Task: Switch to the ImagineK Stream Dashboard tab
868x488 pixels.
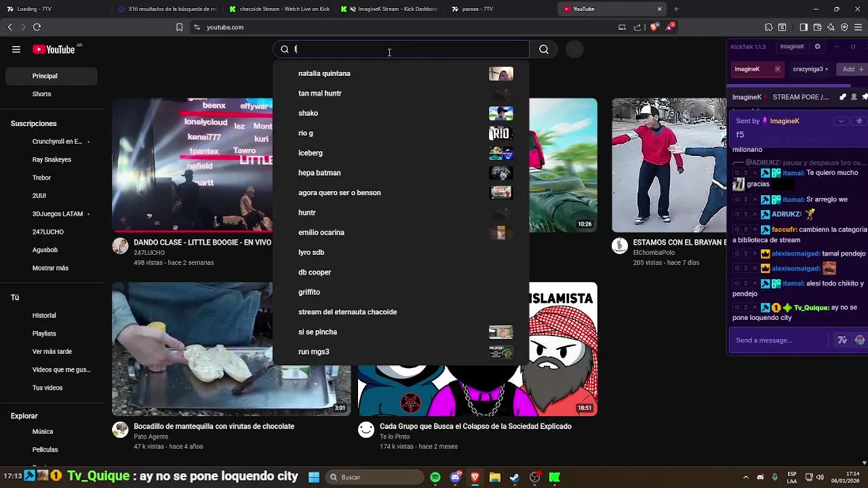Action: (x=390, y=9)
